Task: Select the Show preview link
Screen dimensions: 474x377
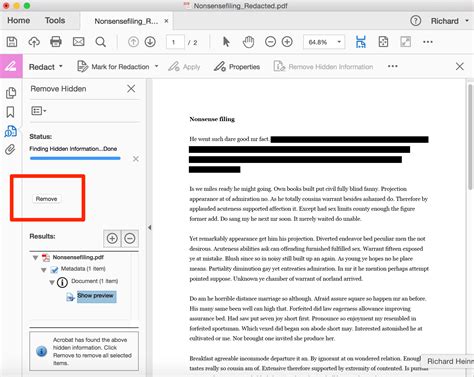Action: (96, 296)
